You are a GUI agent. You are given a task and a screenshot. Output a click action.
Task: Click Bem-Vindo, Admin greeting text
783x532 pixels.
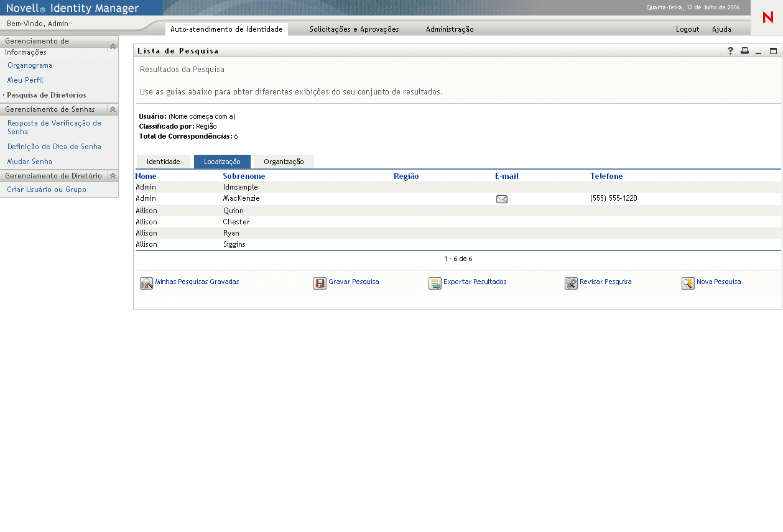tap(37, 24)
